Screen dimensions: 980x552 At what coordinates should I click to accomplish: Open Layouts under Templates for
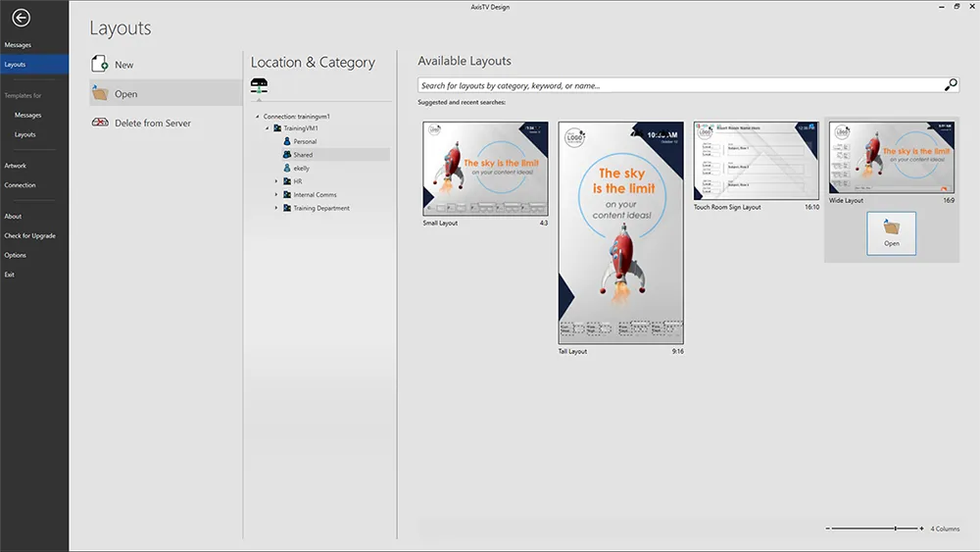[25, 134]
